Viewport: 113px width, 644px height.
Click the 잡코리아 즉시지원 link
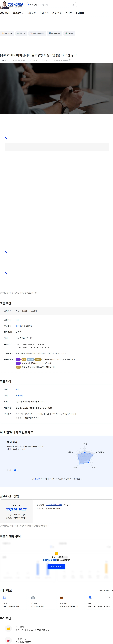[x=54, y=505]
